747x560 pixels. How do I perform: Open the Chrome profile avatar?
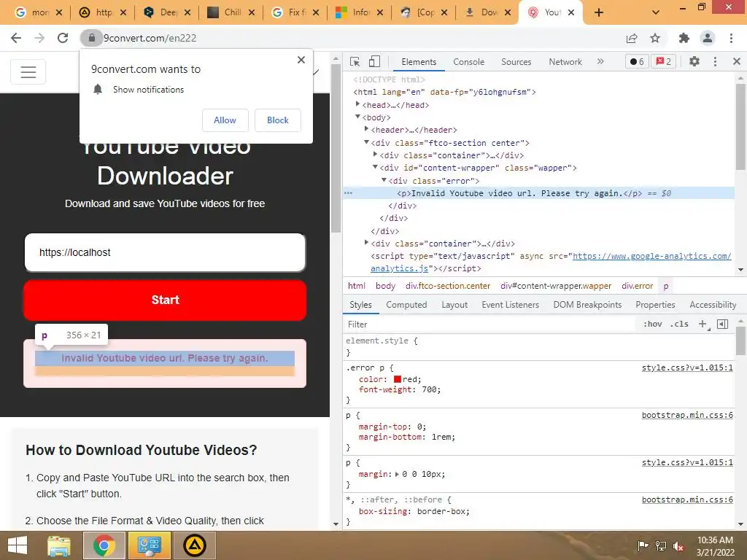pyautogui.click(x=708, y=38)
